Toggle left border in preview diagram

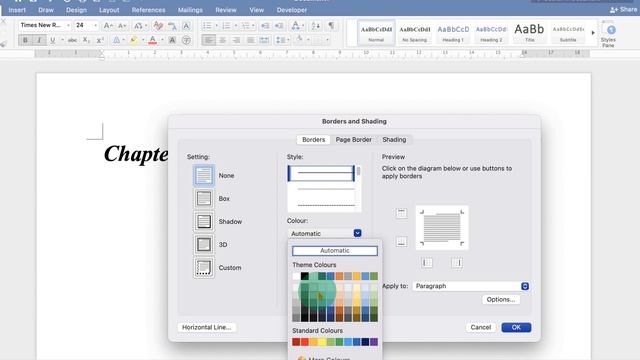pyautogui.click(x=427, y=263)
